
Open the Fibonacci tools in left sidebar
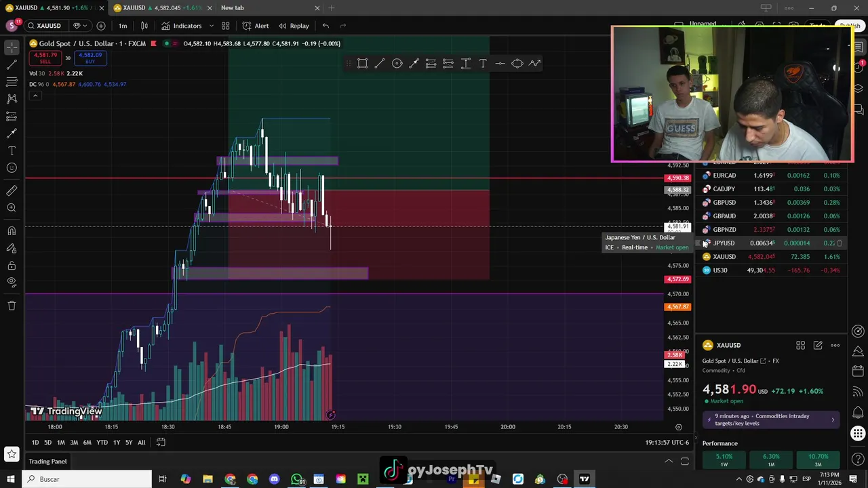[x=12, y=81]
